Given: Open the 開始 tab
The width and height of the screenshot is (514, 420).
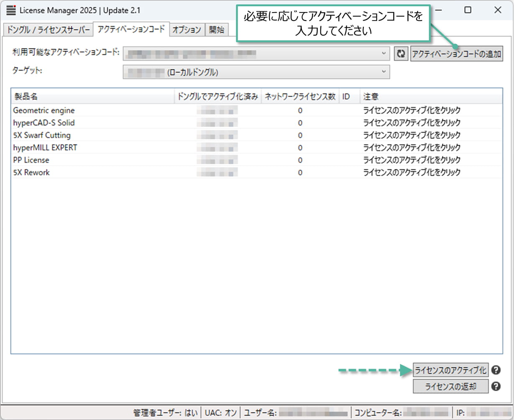Looking at the screenshot, I should (x=217, y=30).
